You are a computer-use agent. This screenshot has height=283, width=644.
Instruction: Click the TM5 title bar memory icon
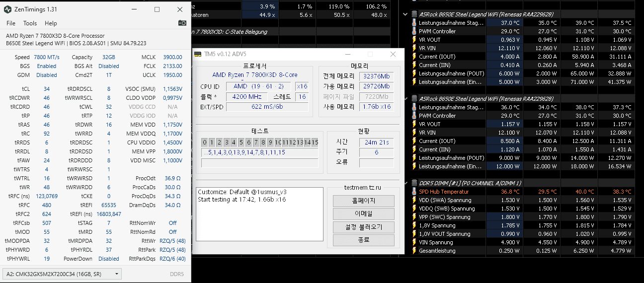click(198, 54)
